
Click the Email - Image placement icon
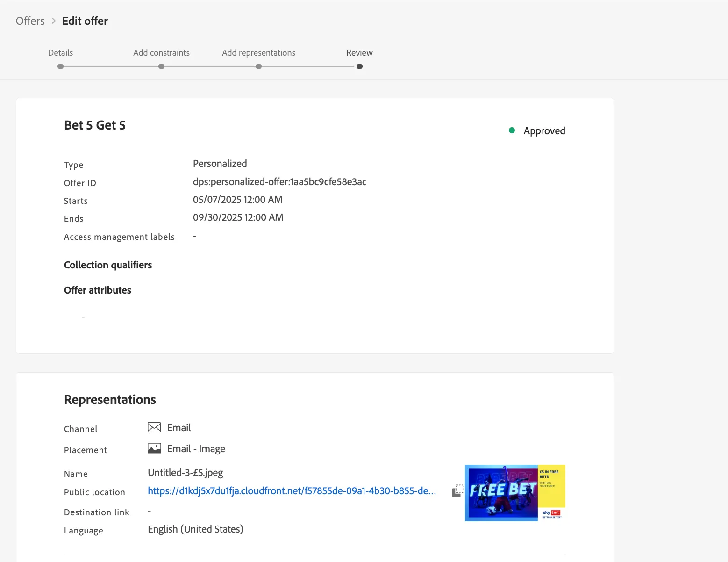154,448
